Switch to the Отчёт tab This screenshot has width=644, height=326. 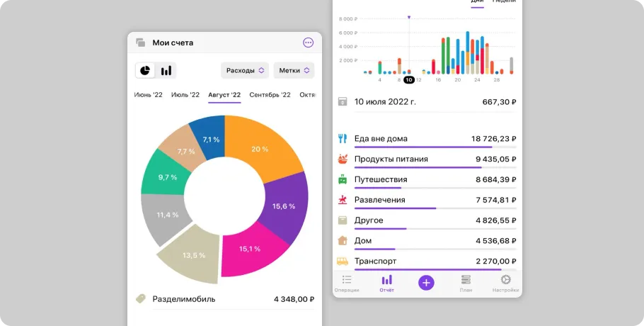point(386,282)
